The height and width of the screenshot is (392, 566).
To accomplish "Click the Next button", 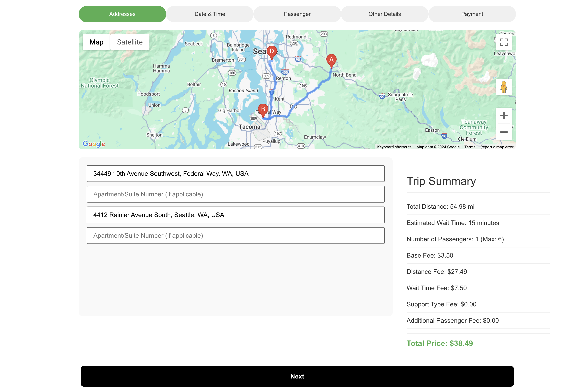I will point(297,376).
